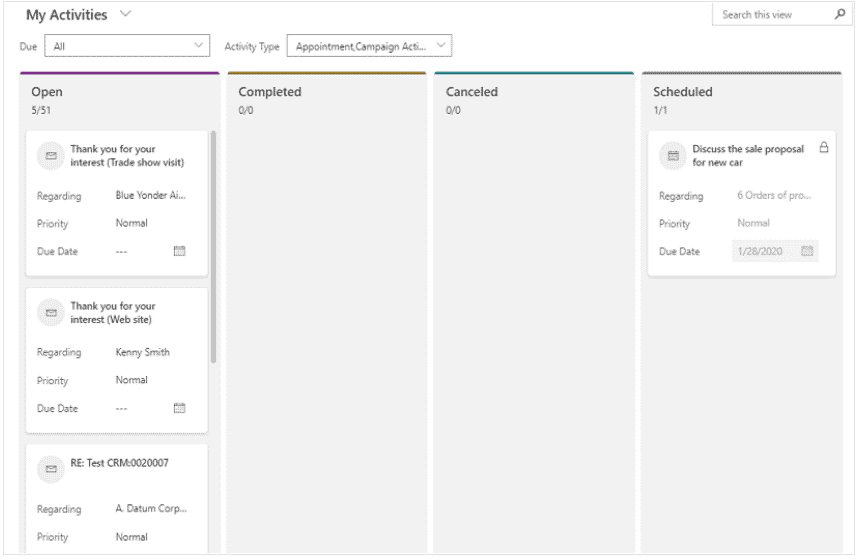857x560 pixels.
Task: Click the Kenny Smith regarding link
Action: 142,352
